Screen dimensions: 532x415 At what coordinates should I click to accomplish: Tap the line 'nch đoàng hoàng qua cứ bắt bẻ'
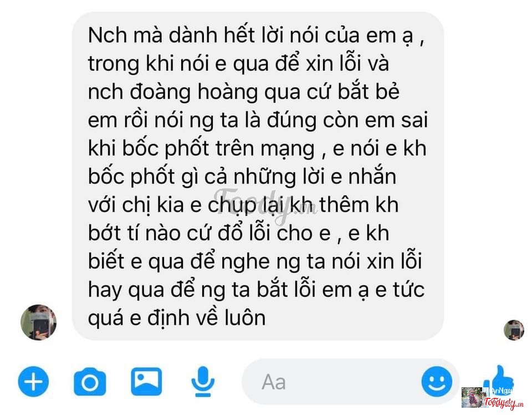click(244, 93)
